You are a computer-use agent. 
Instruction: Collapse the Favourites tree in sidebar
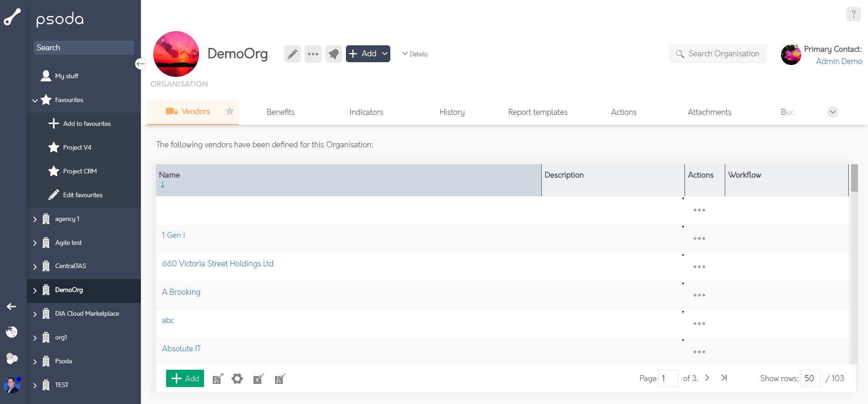[x=35, y=100]
